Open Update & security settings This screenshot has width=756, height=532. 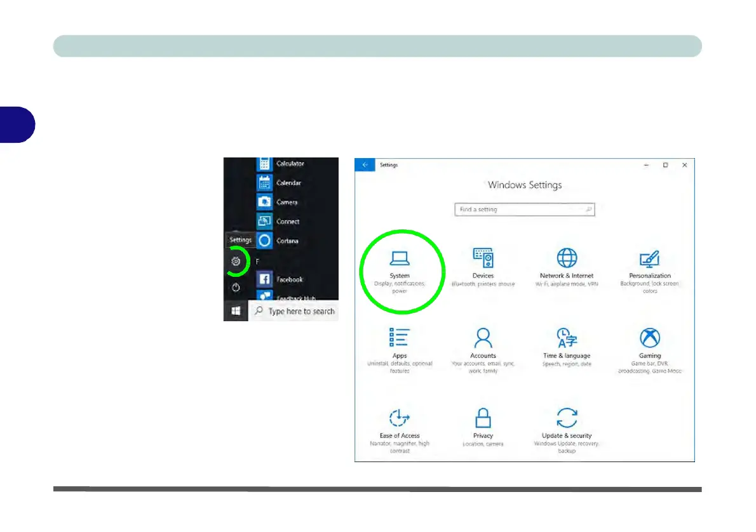pyautogui.click(x=567, y=431)
